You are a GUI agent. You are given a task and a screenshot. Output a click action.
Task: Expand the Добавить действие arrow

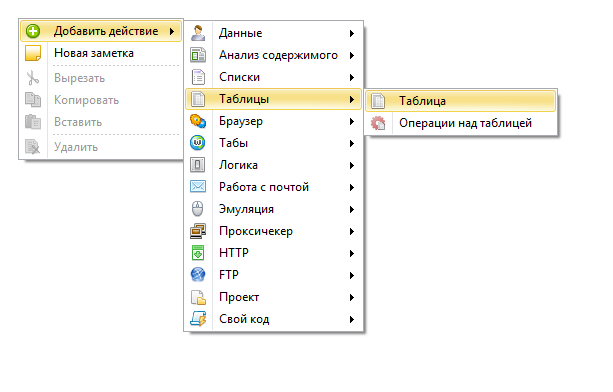[172, 31]
